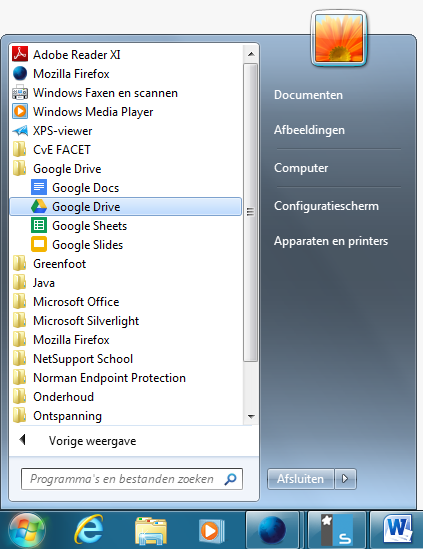Image resolution: width=423 pixels, height=549 pixels.
Task: Go back using Vorige weergave
Action: [92, 440]
